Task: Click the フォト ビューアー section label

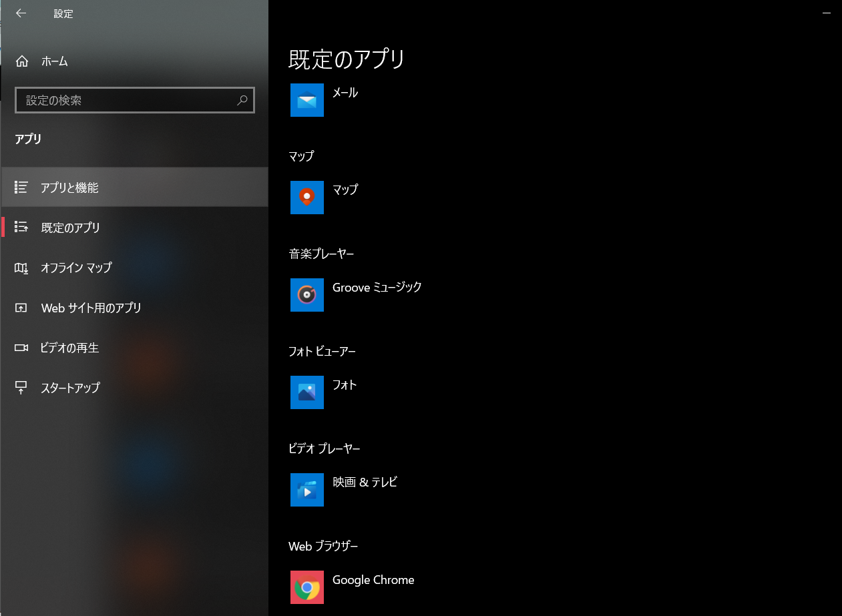Action: click(x=322, y=351)
